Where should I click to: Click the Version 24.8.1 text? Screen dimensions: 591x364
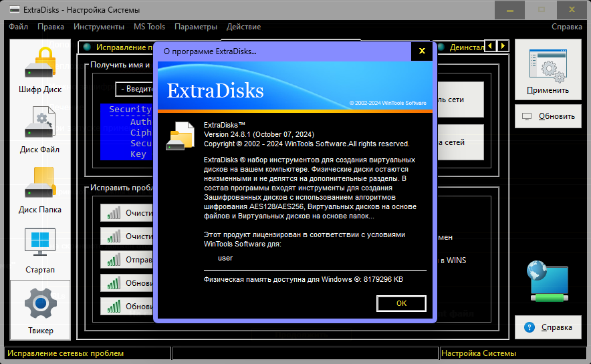[259, 134]
